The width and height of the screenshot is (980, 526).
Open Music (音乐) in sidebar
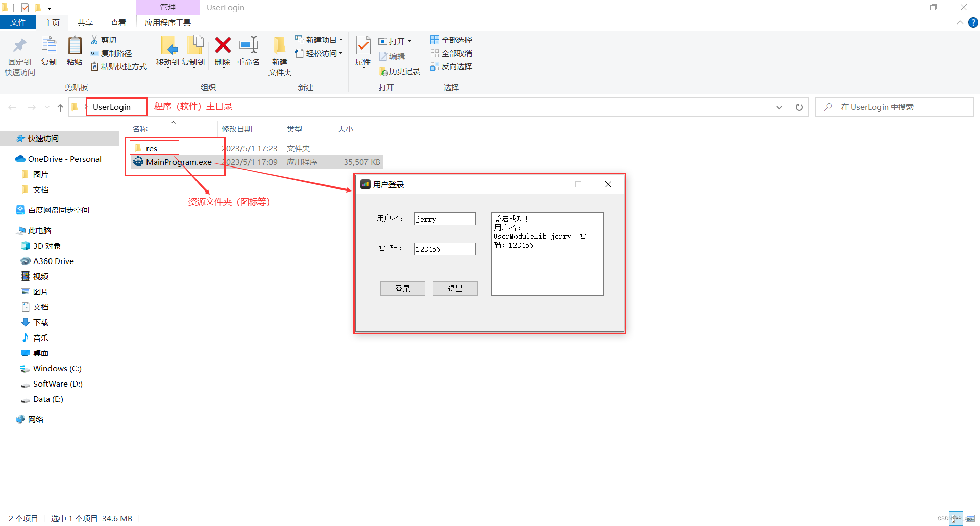click(41, 338)
